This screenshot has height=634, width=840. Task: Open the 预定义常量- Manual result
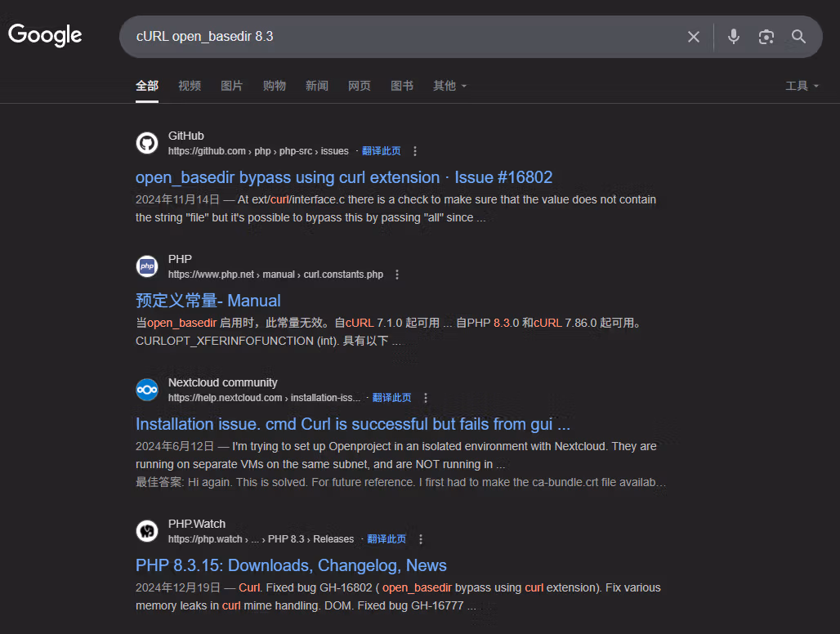pyautogui.click(x=208, y=301)
